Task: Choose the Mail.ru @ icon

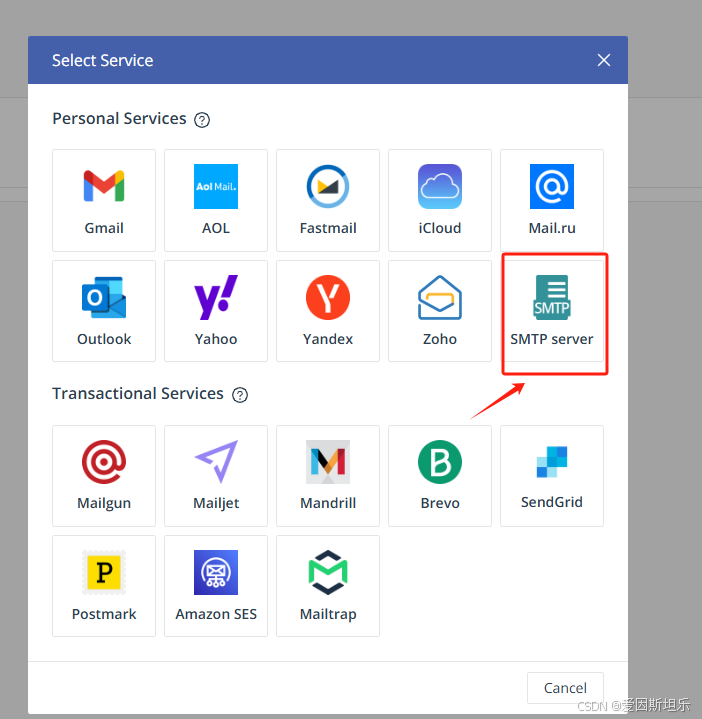Action: click(x=552, y=186)
